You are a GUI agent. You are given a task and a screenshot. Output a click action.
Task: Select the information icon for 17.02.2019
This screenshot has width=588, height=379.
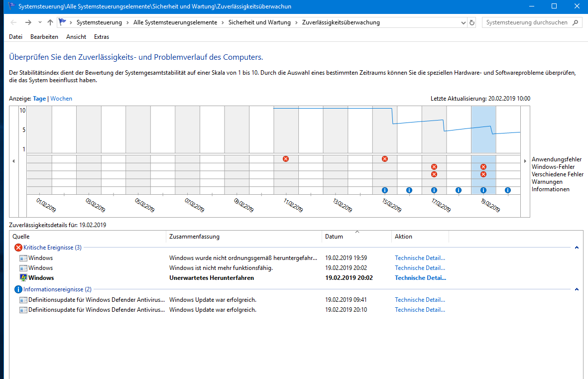(x=434, y=190)
